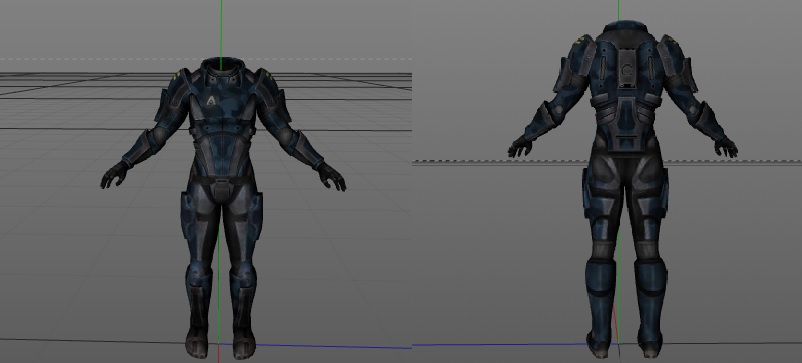Click the green vertical axis above front-view model

pos(221,29)
